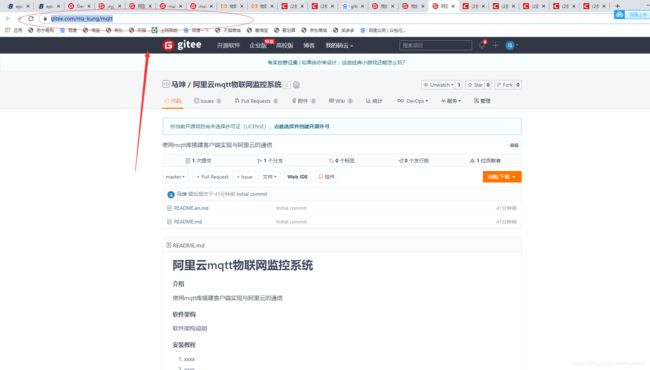650x370 pixels.
Task: Click the + Pull Request button
Action: click(213, 177)
